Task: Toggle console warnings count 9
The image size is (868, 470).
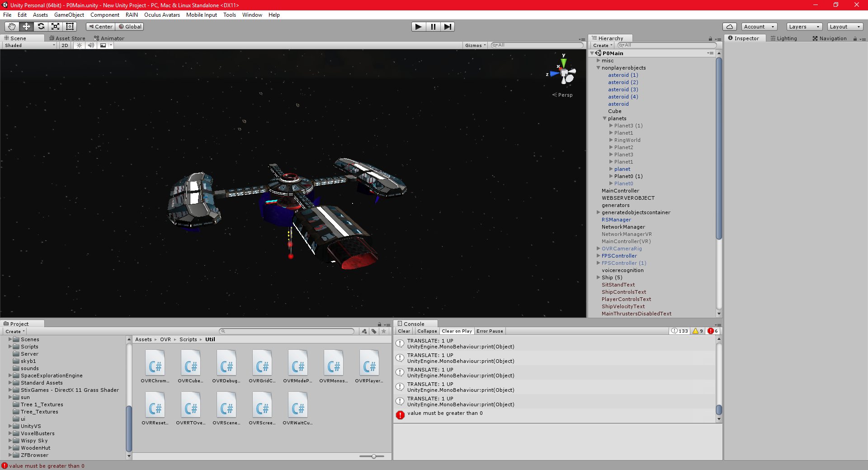Action: (x=698, y=331)
